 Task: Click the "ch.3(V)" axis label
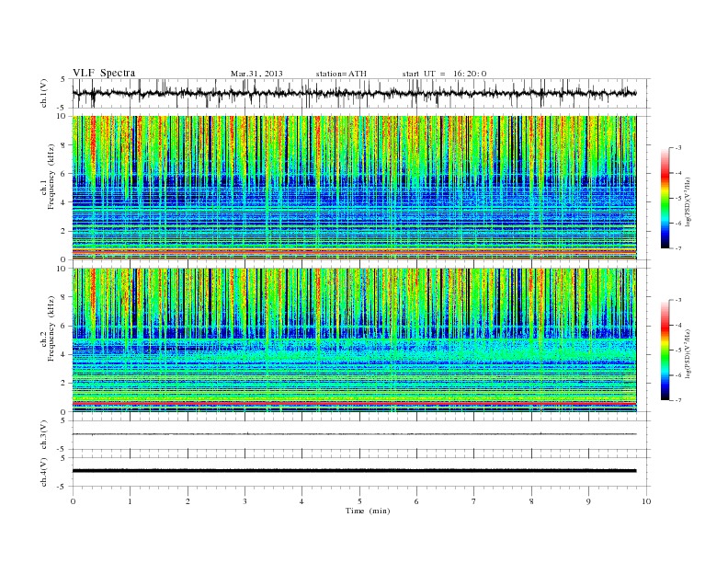pos(44,435)
